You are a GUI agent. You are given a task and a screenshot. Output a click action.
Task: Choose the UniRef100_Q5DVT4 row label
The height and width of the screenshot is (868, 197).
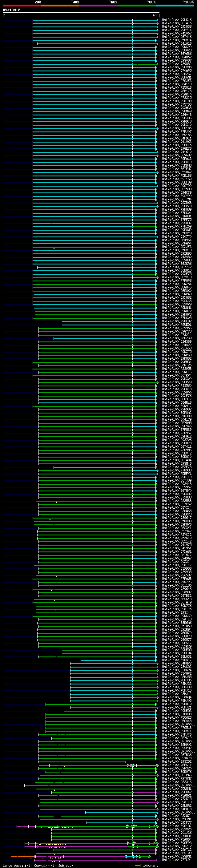[x=177, y=40]
